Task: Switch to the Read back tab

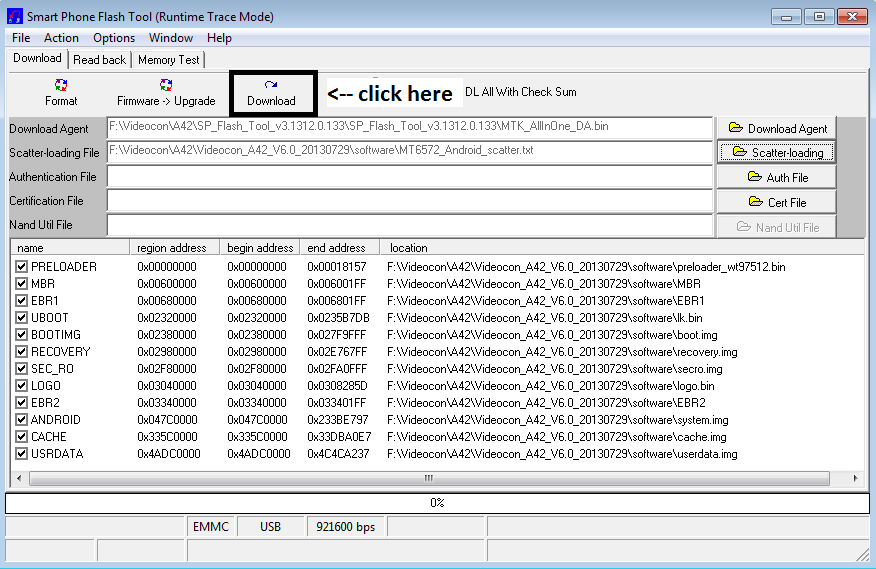Action: [x=99, y=60]
